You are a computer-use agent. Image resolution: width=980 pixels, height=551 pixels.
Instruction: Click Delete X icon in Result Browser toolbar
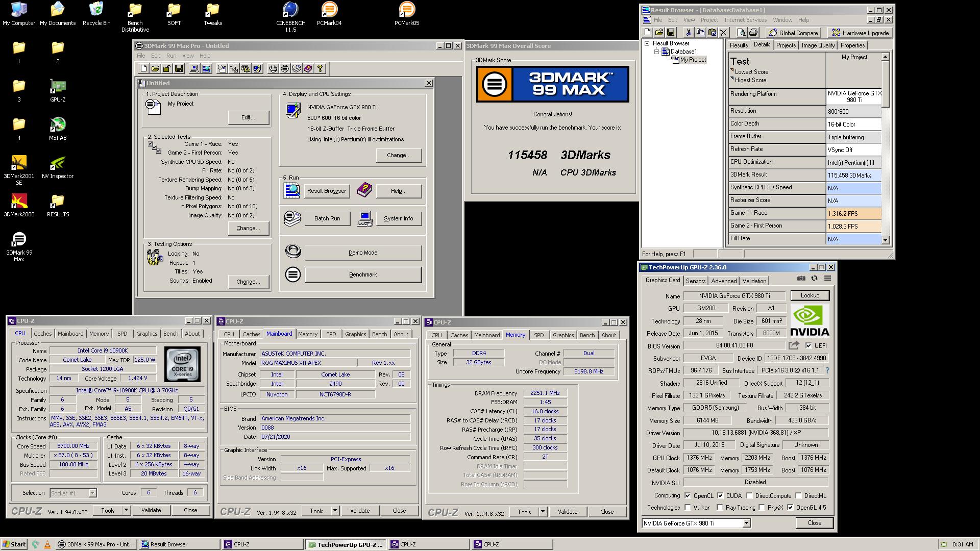[x=723, y=33]
